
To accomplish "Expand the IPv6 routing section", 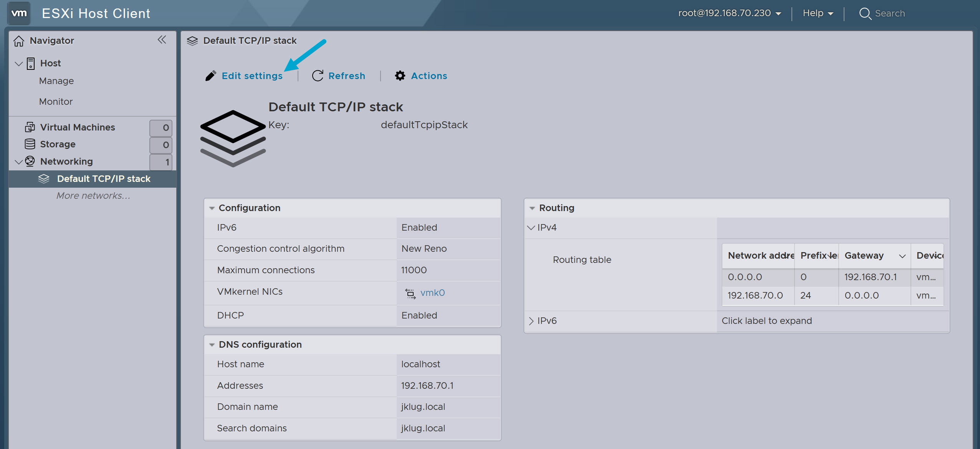I will (x=532, y=321).
